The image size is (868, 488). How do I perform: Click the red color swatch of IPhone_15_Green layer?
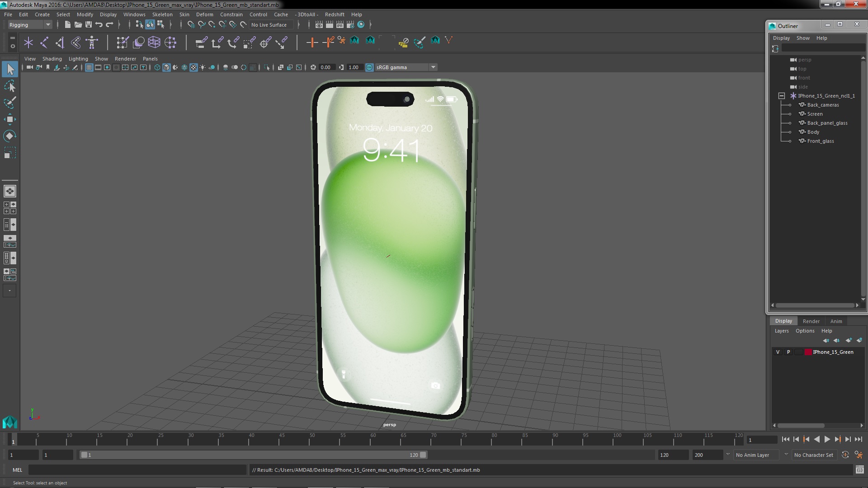tap(808, 352)
